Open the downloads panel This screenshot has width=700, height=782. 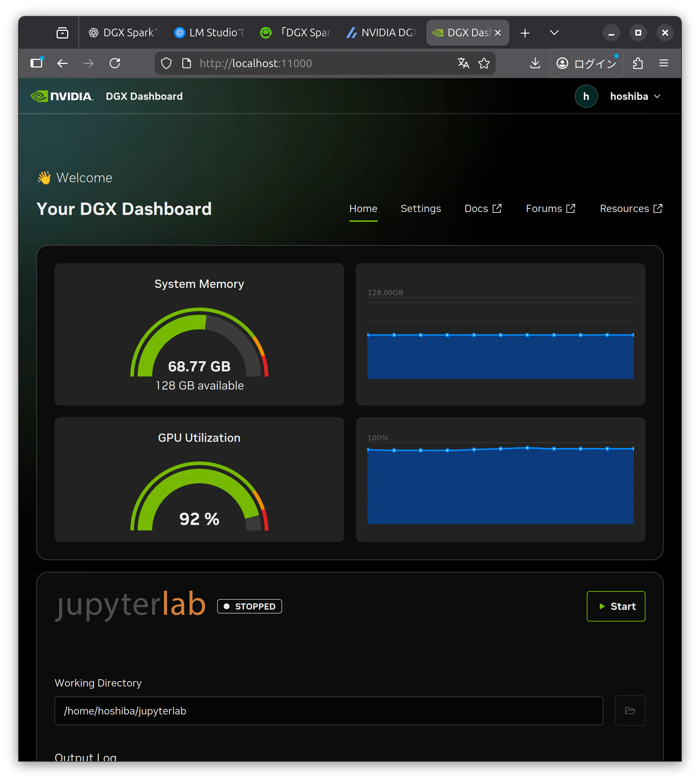pos(535,63)
